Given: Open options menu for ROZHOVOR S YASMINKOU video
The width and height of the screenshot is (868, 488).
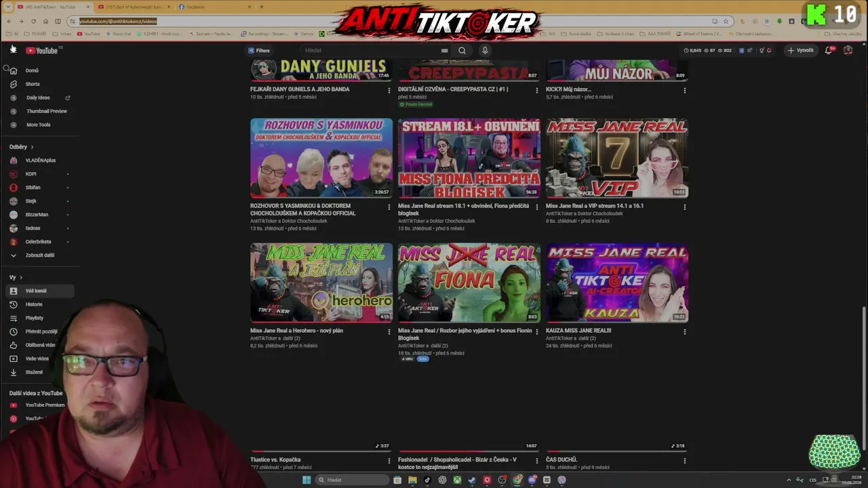Looking at the screenshot, I should coord(389,207).
